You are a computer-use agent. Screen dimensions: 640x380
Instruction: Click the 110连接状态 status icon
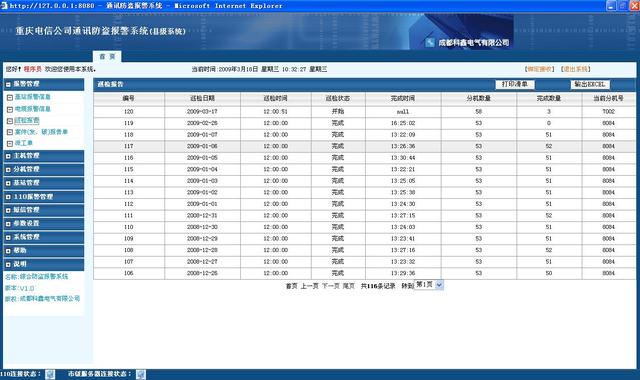(50, 374)
